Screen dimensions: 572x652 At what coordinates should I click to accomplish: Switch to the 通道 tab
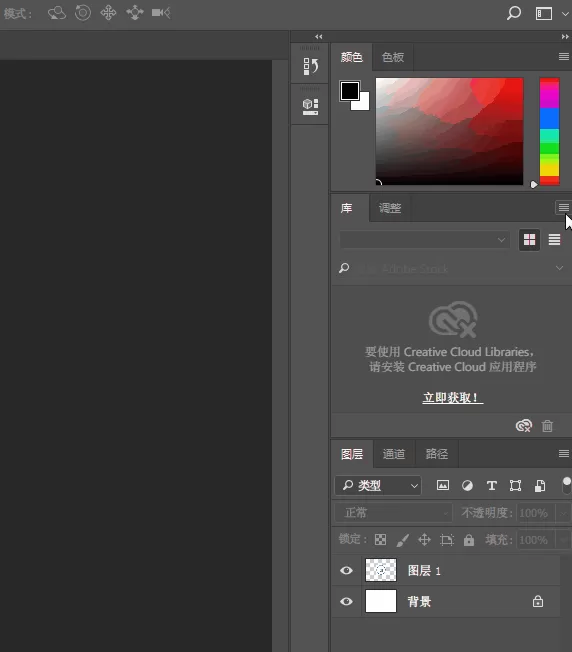pos(394,454)
